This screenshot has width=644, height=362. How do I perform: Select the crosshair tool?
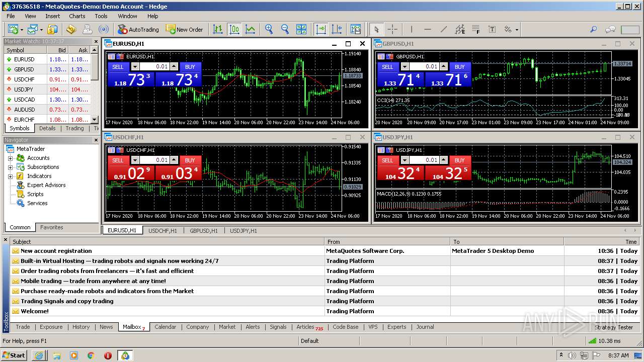tap(392, 29)
